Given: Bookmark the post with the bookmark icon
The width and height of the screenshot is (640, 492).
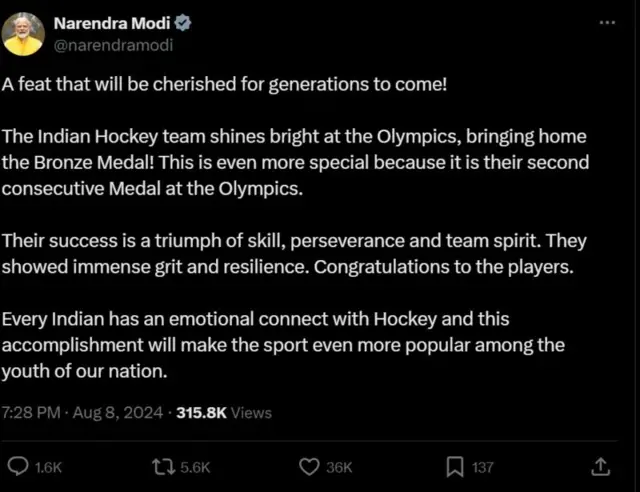Looking at the screenshot, I should (454, 465).
